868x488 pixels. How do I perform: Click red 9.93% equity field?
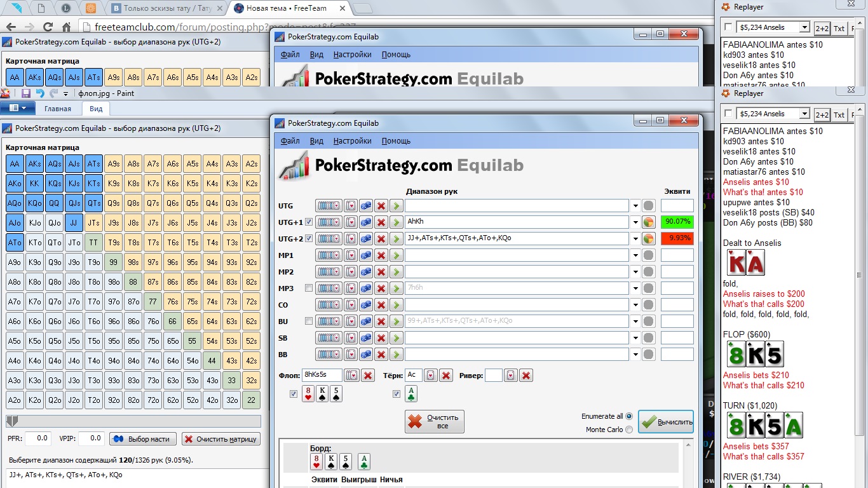[677, 239]
